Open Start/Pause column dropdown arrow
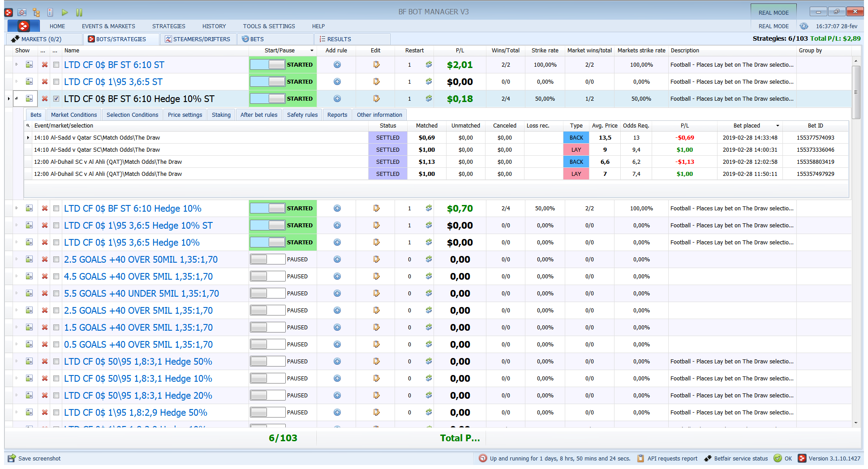The width and height of the screenshot is (868, 469). 312,51
